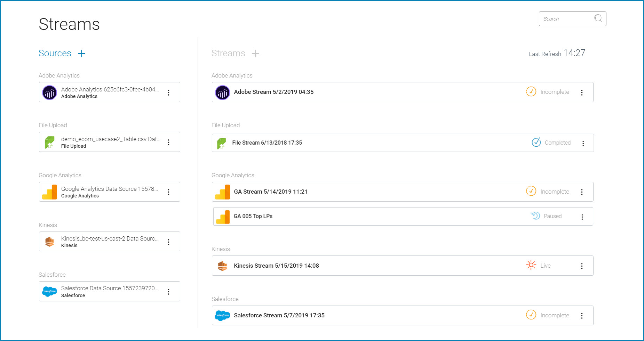Select the Sources panel heading
The image size is (644, 341).
(x=55, y=53)
